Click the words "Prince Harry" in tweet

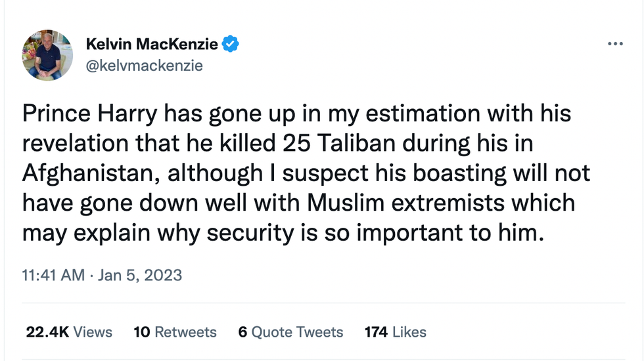click(x=89, y=114)
